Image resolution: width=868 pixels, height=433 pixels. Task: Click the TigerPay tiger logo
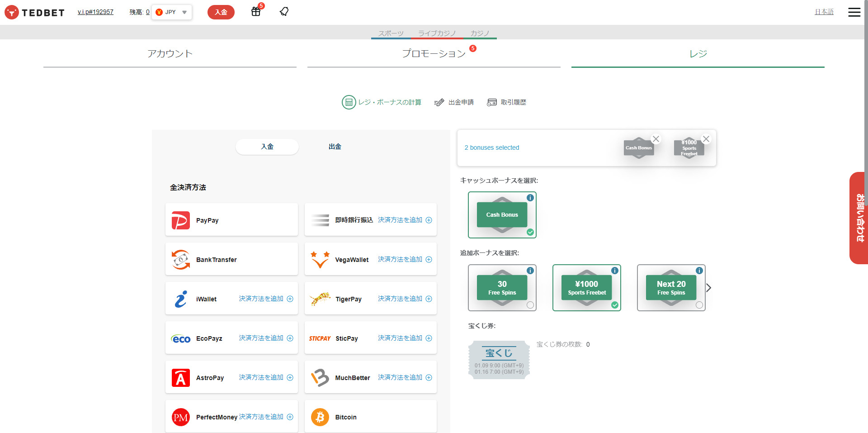click(320, 299)
